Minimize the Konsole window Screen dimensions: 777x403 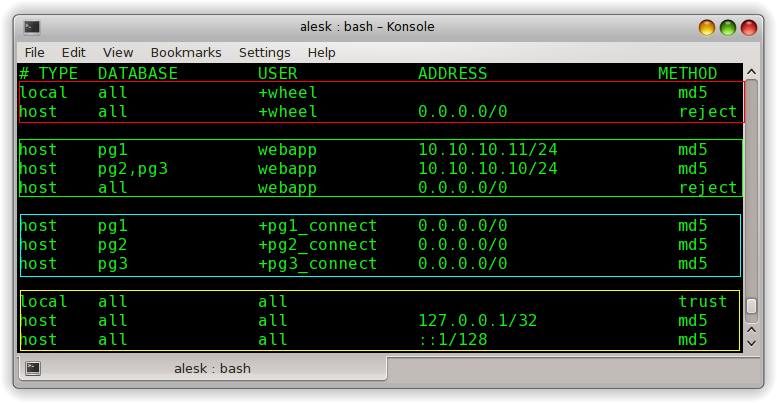coord(707,27)
